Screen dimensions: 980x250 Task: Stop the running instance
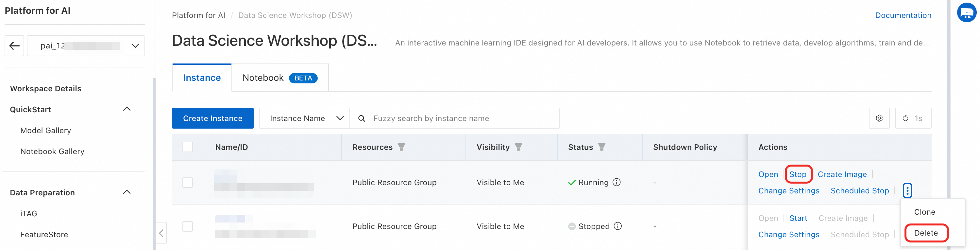797,174
